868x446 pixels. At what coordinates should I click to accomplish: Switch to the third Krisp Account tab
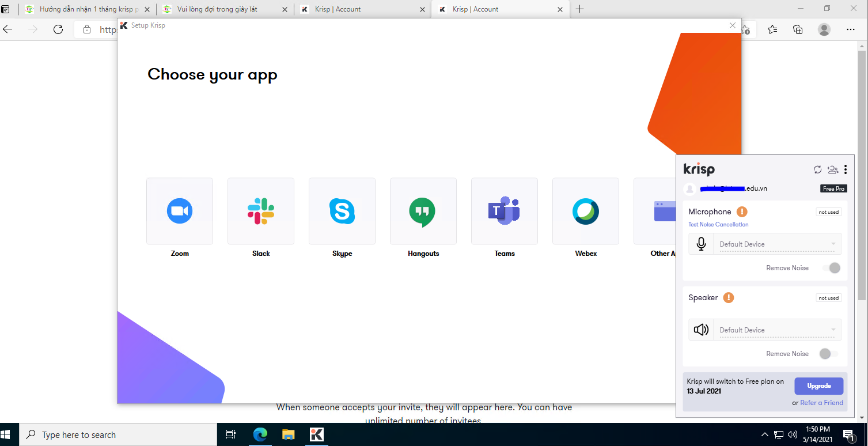point(362,9)
